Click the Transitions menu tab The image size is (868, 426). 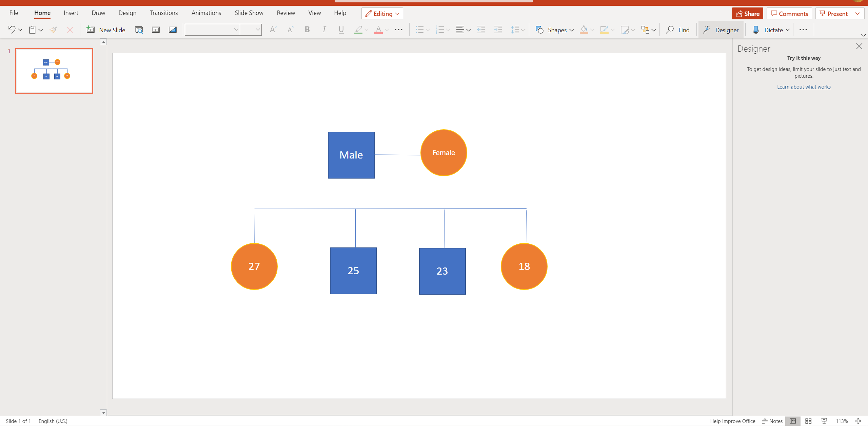pos(163,12)
